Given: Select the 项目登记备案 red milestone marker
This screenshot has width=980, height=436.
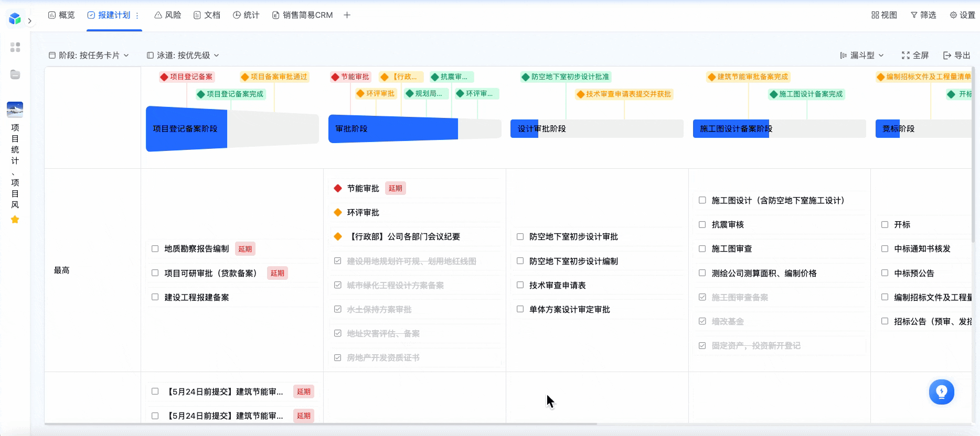Looking at the screenshot, I should pos(187,77).
